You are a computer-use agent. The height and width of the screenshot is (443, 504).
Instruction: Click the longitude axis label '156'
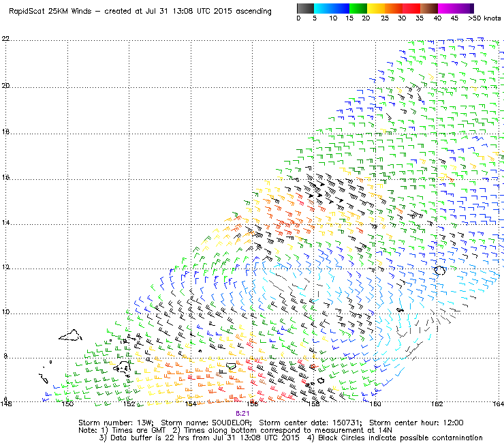(252, 403)
